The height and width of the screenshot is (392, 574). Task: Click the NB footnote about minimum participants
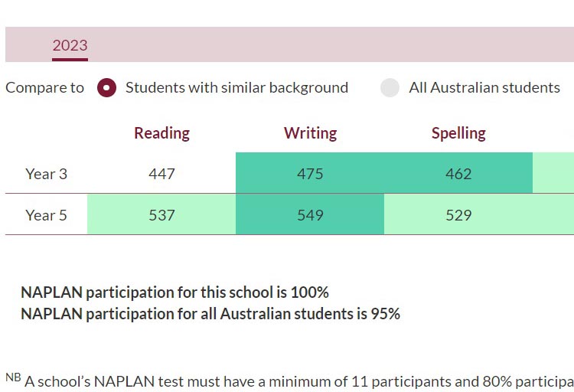[x=289, y=381]
